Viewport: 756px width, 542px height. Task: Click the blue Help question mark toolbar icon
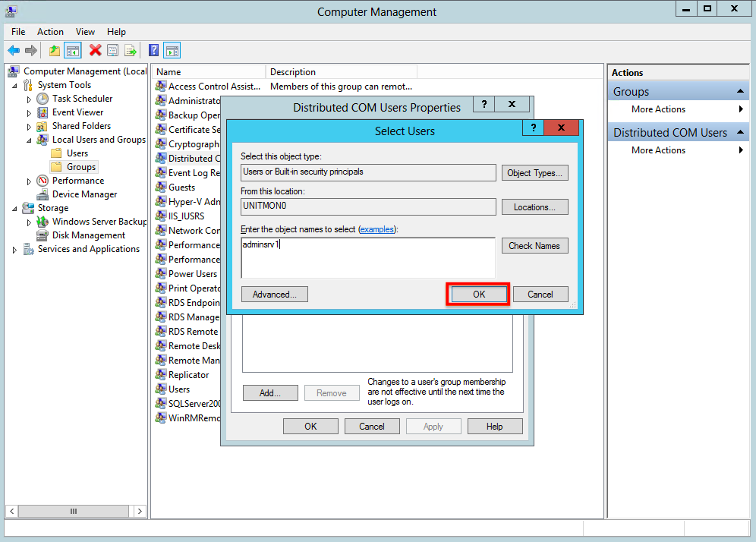153,50
